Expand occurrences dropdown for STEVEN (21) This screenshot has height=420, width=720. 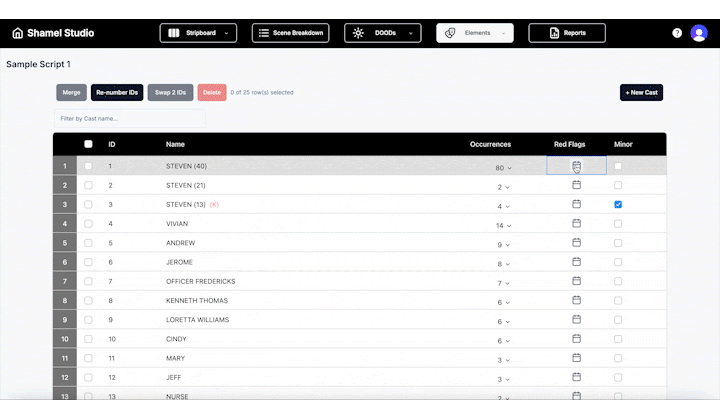coord(504,187)
